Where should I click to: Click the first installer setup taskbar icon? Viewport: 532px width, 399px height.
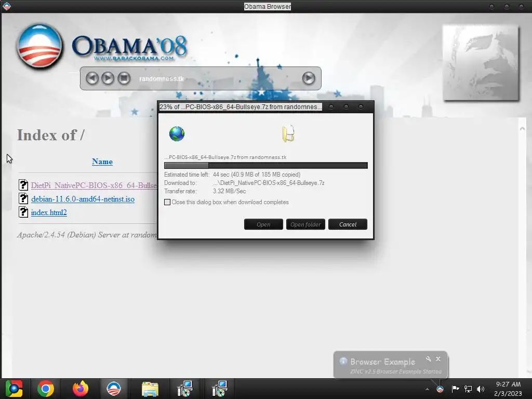(x=185, y=389)
